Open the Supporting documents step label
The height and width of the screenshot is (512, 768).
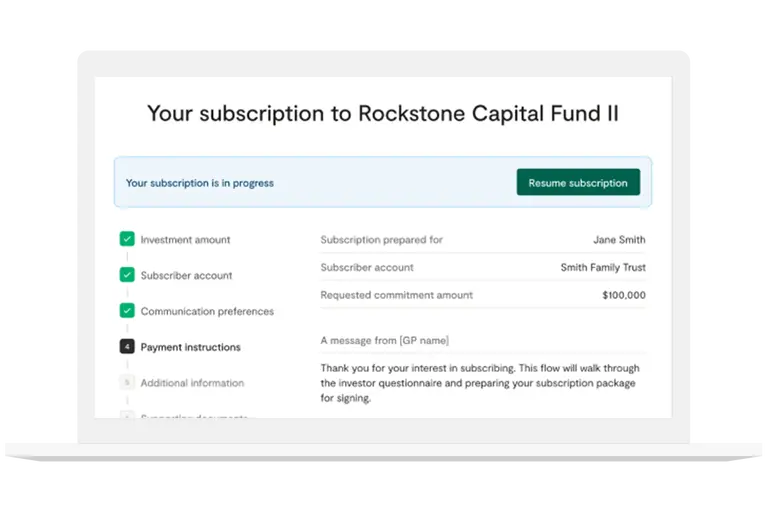[194, 416]
